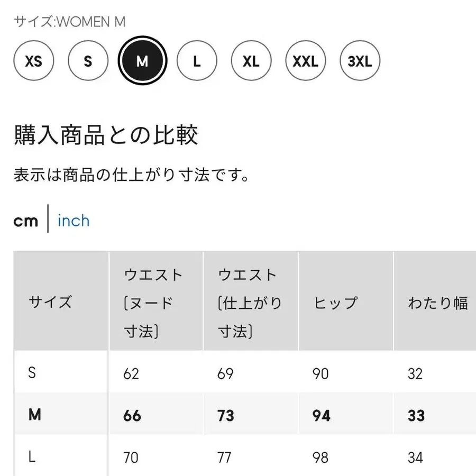Select the XL size button

[x=251, y=60]
